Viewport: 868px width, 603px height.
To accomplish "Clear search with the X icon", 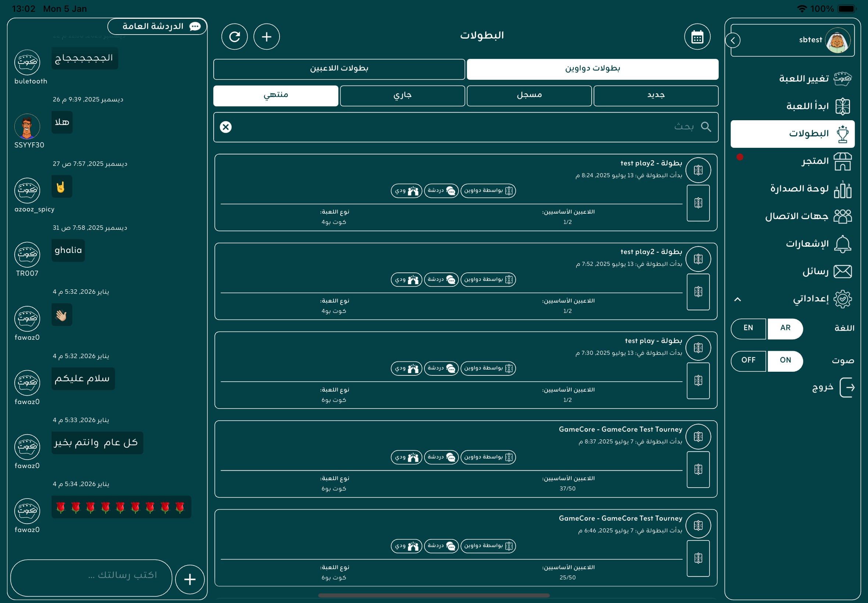I will [x=225, y=127].
